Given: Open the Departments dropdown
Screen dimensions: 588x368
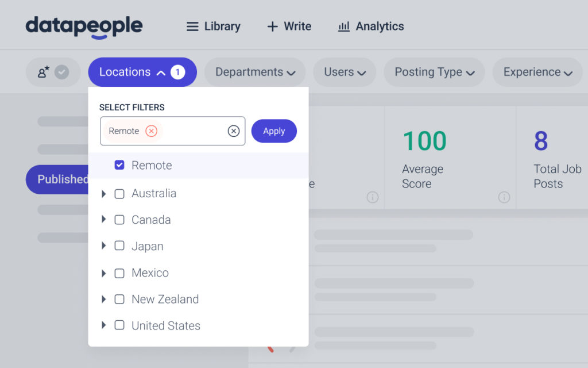Looking at the screenshot, I should pyautogui.click(x=255, y=72).
